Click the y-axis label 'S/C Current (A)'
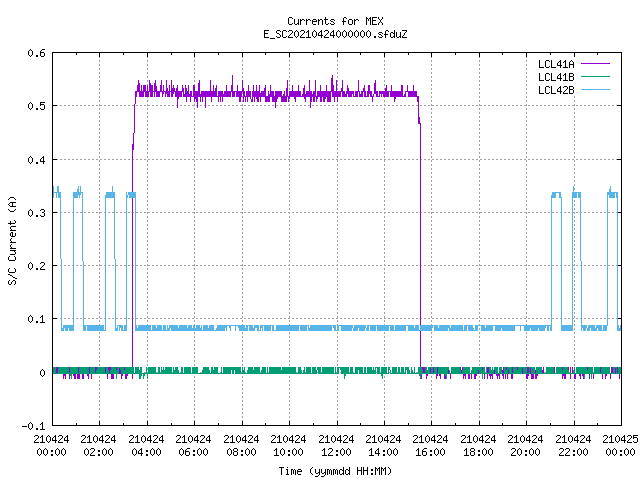Image resolution: width=640 pixels, height=480 pixels. 13,241
